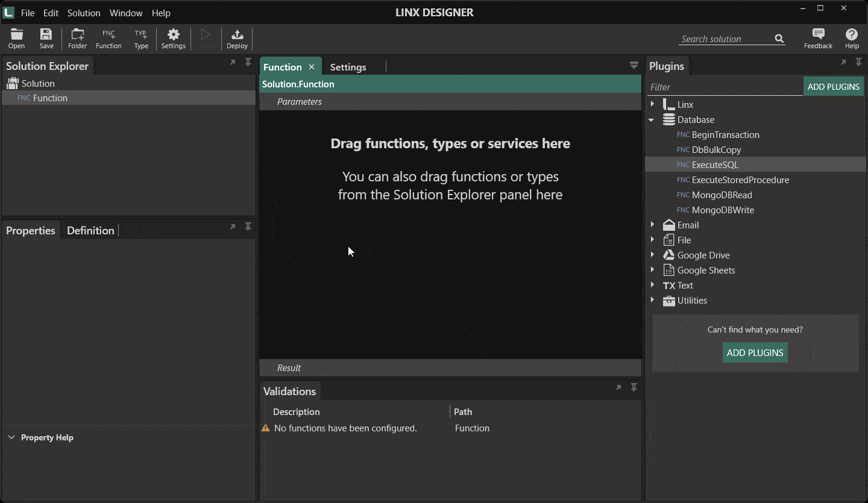Open the Solution menu

(84, 13)
